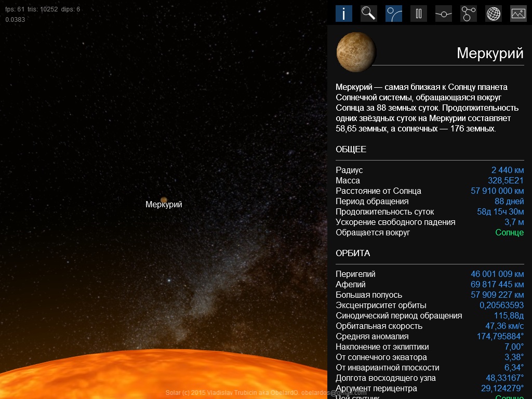Click the wireframe globe icon
The width and height of the screenshot is (532, 399).
pos(494,14)
